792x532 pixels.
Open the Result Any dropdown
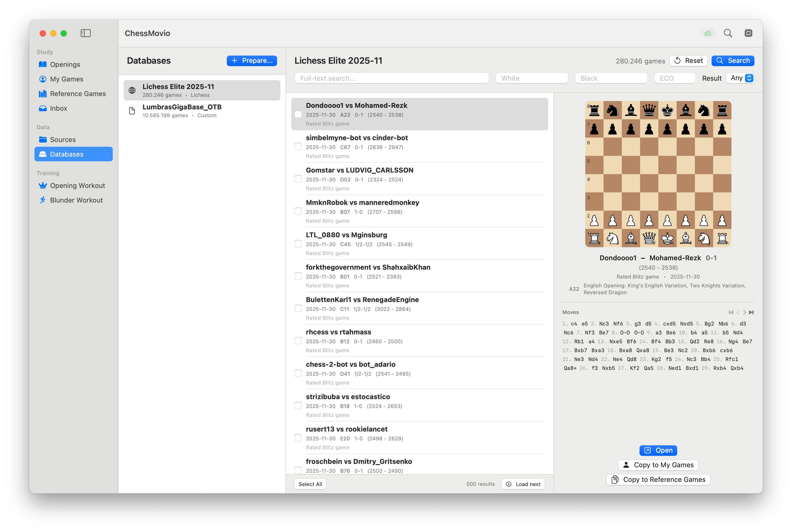tap(740, 78)
